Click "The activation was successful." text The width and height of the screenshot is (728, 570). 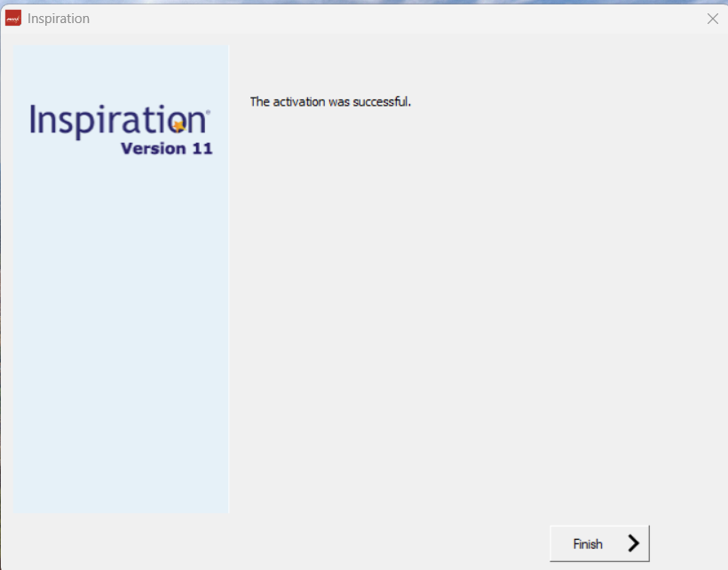click(x=330, y=101)
